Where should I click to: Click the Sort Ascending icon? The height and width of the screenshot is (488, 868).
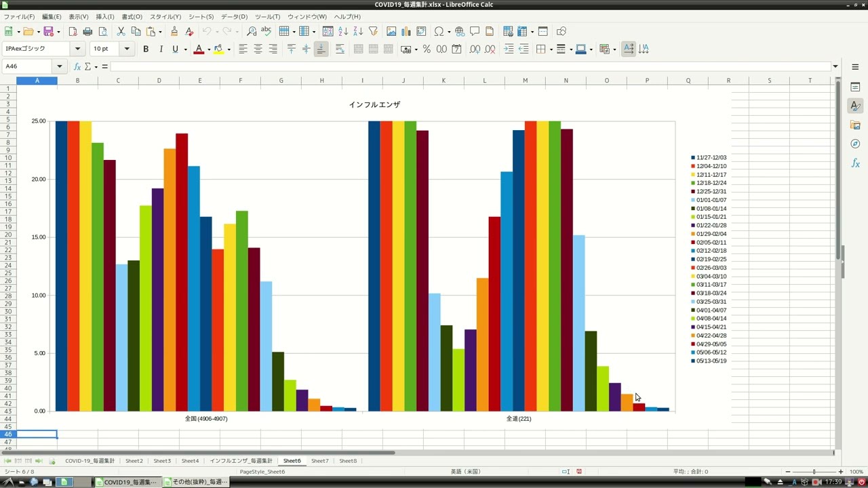coord(343,31)
